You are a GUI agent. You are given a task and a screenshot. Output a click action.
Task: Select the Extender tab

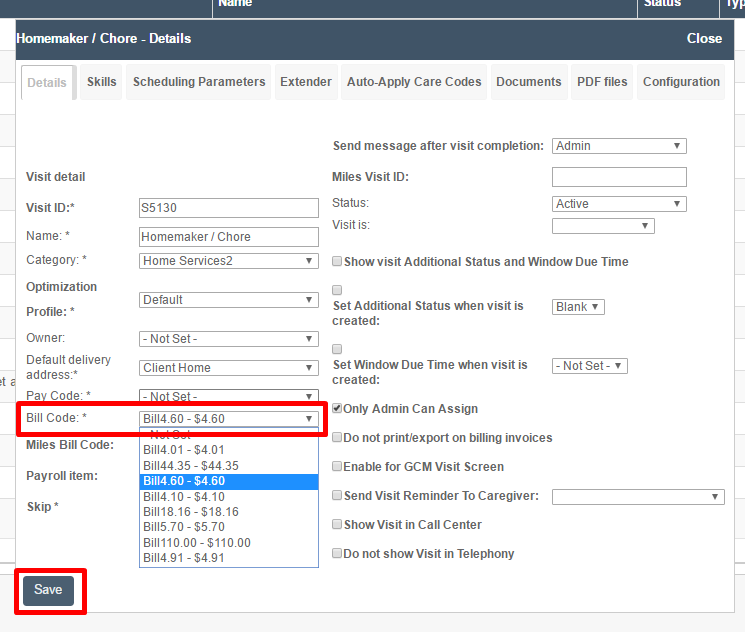click(x=306, y=82)
